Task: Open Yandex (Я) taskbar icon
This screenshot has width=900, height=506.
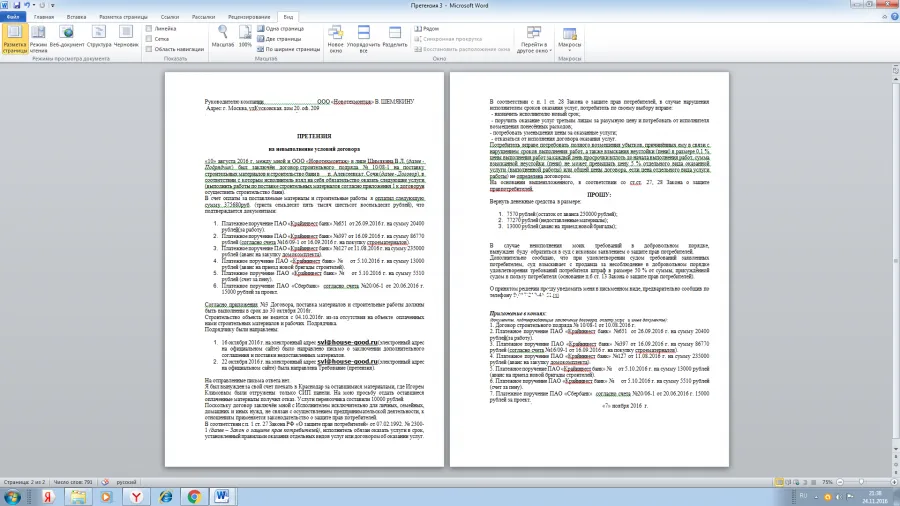Action: [48, 497]
